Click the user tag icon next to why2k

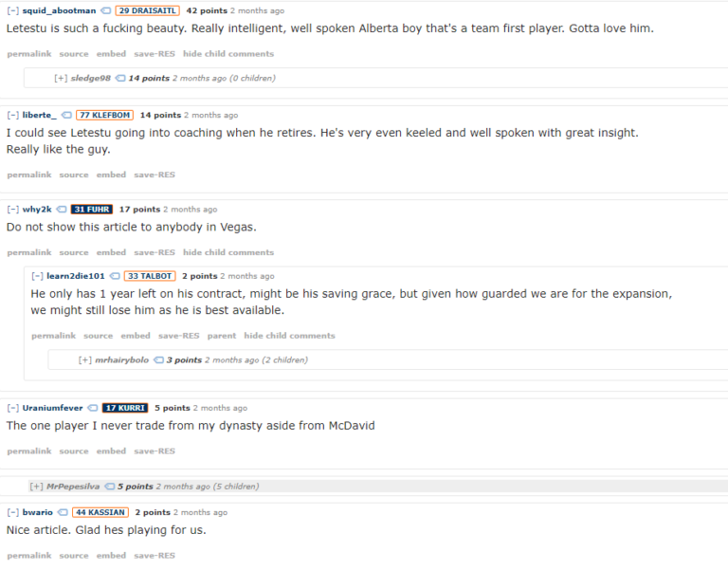click(62, 210)
